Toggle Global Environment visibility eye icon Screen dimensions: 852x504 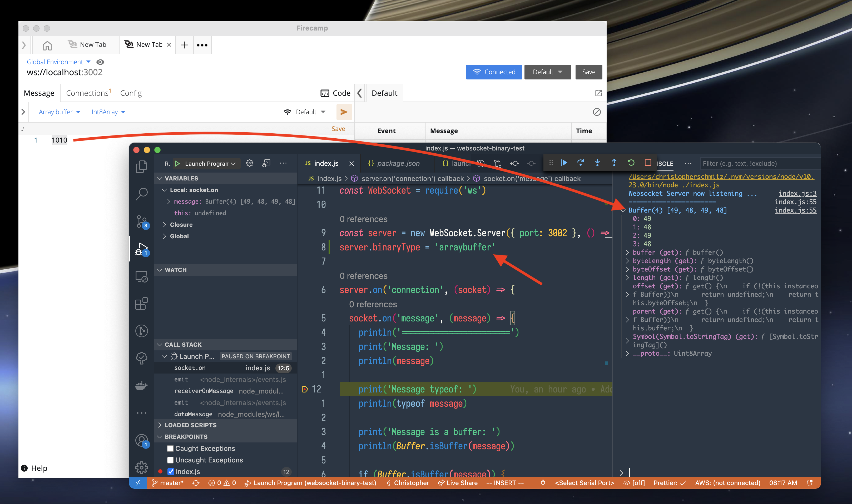pos(100,62)
